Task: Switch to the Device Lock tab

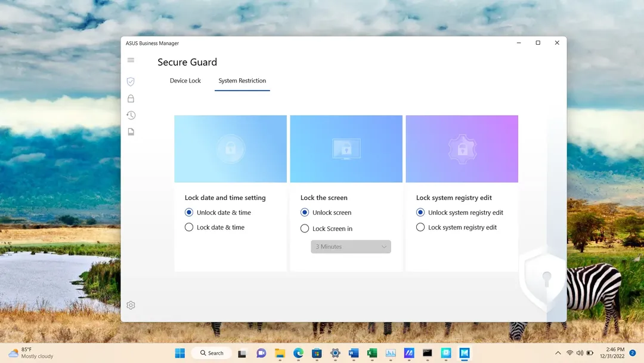Action: click(185, 81)
